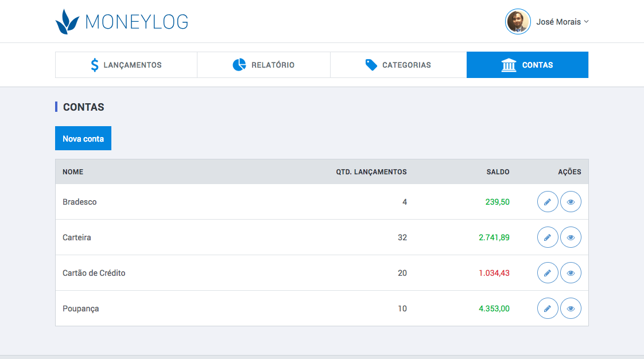View the Bradesco account with the eye icon

[571, 201]
